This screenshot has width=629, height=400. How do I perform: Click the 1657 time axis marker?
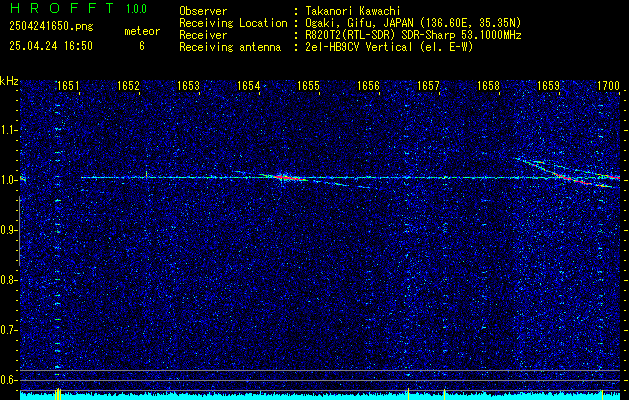point(428,86)
